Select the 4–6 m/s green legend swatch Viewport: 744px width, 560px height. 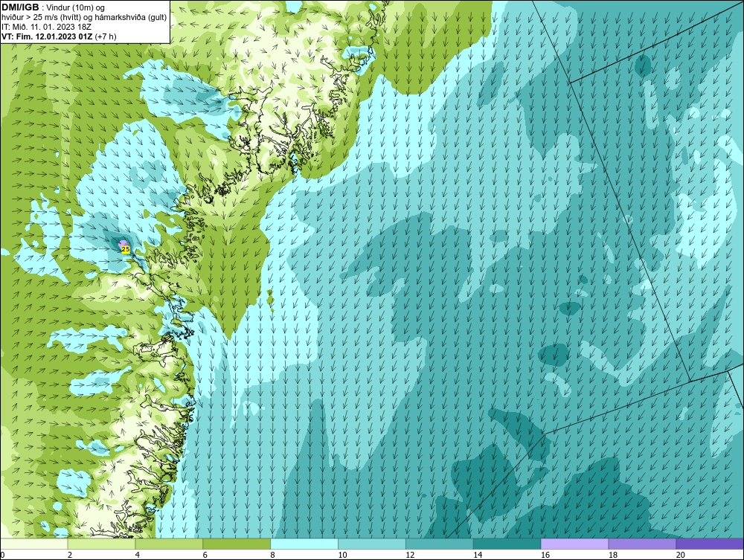tap(169, 544)
